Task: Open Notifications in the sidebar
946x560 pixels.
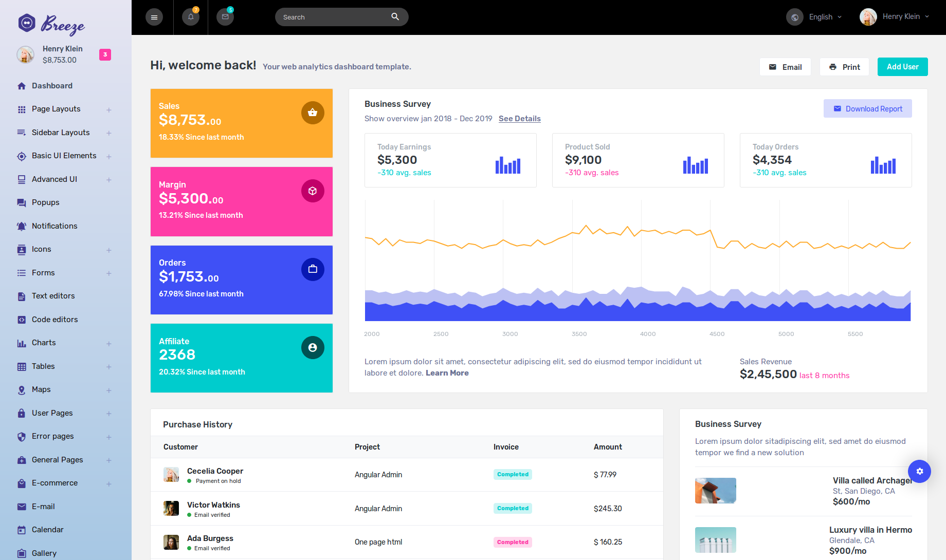Action: [x=54, y=226]
